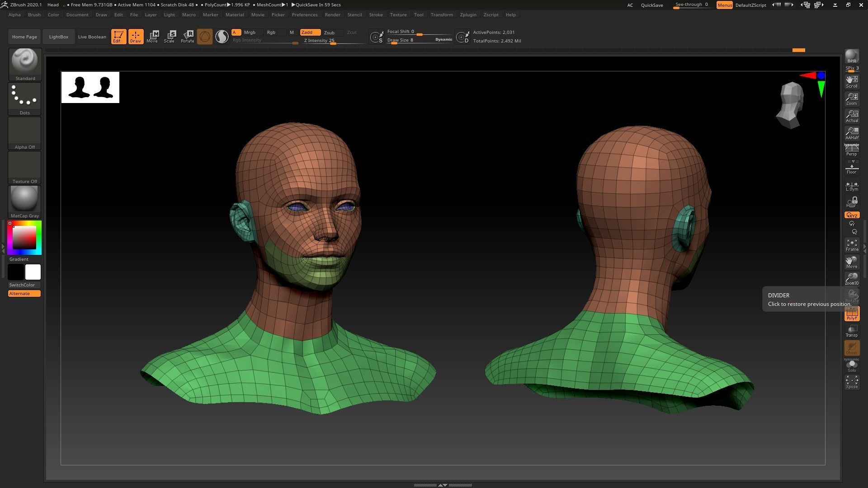Select the white main color swatch

33,272
